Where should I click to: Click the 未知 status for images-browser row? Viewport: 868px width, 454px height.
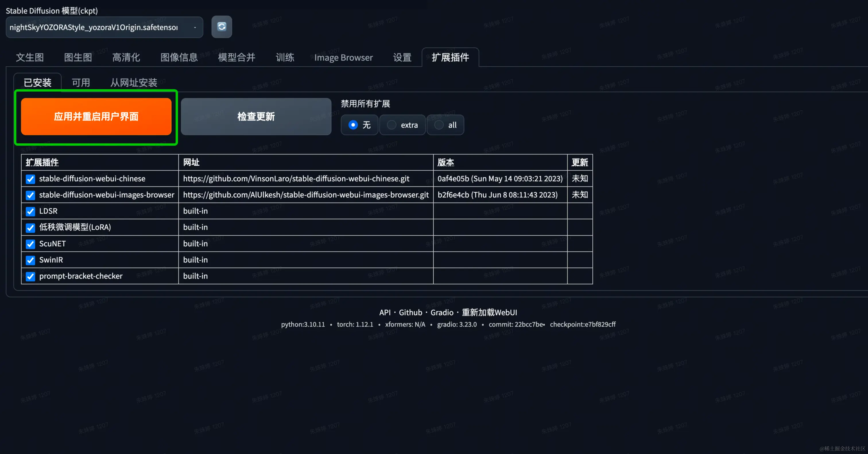[x=580, y=195]
